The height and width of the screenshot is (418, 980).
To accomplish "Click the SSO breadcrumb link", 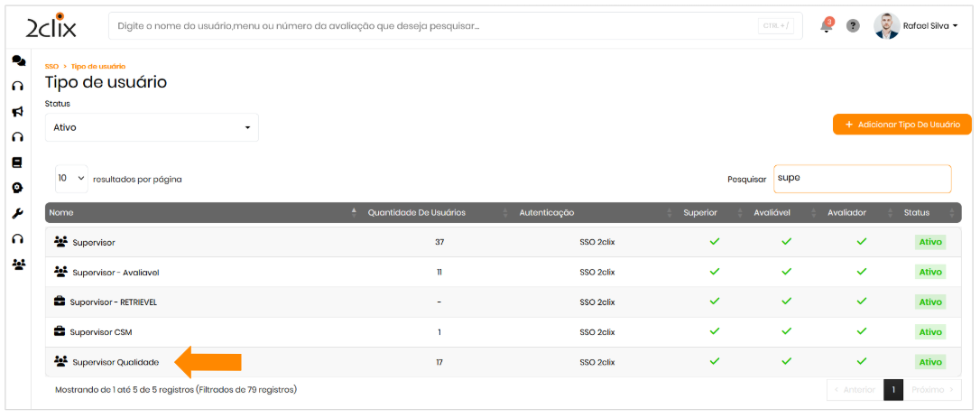I will [x=51, y=67].
